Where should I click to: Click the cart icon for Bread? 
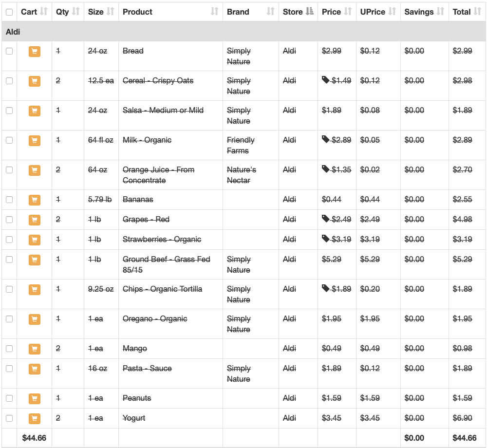click(35, 51)
